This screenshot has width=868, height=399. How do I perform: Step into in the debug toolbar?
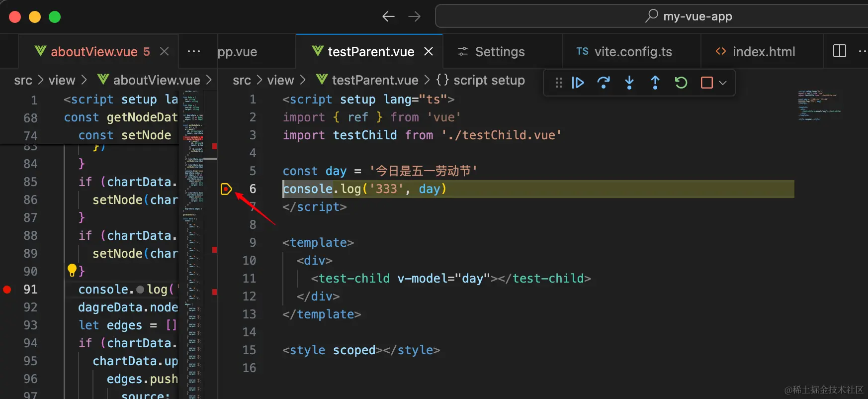point(629,83)
